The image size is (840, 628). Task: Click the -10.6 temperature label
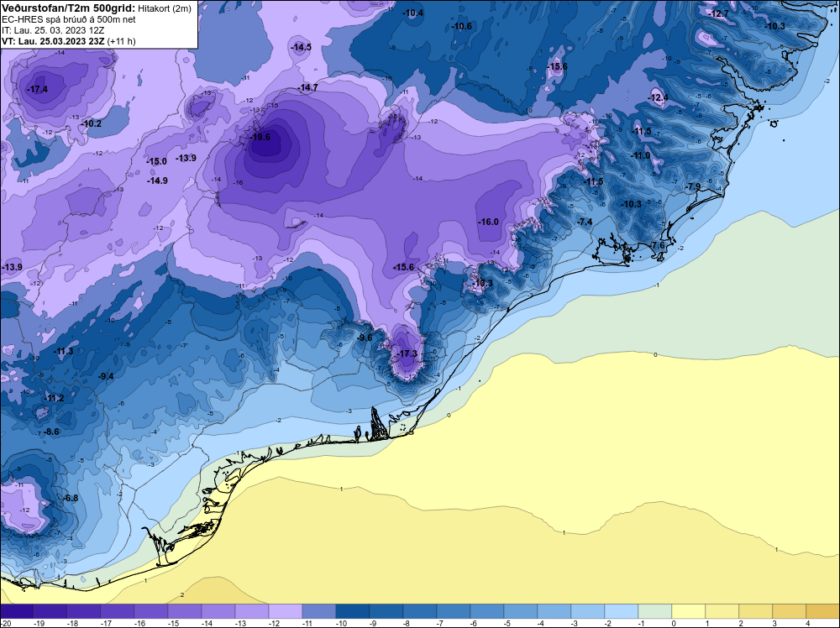click(x=462, y=27)
